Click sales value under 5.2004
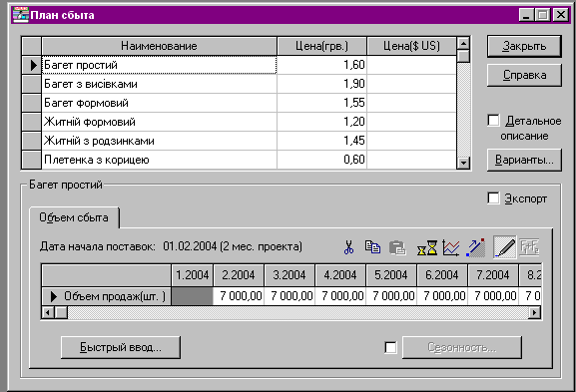 click(x=391, y=296)
